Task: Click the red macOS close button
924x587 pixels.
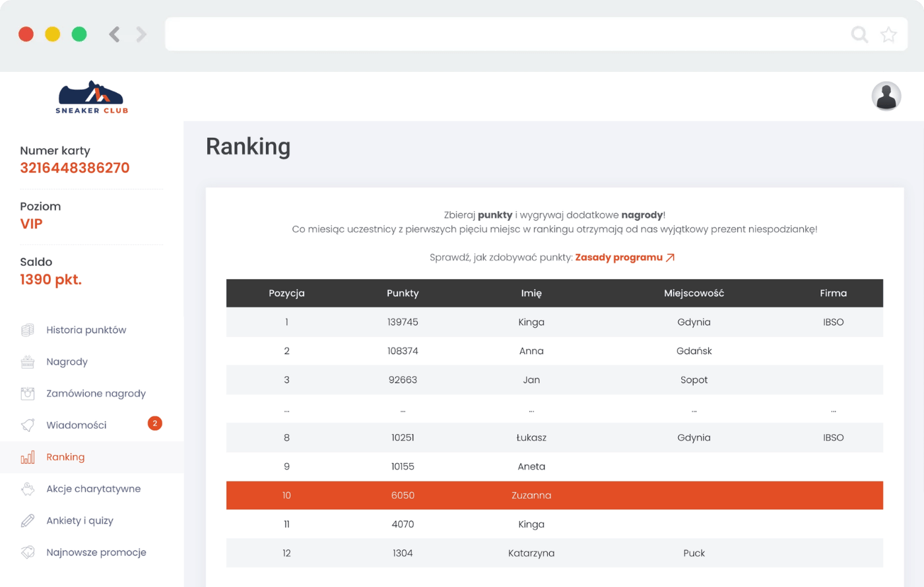Action: [x=26, y=34]
